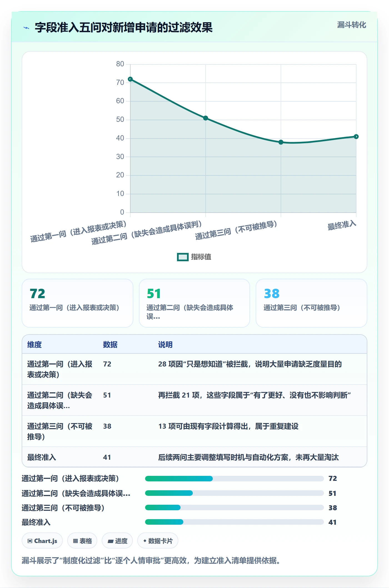Open the data card showing 72
Viewport: 389px width, 588px height.
[78, 303]
